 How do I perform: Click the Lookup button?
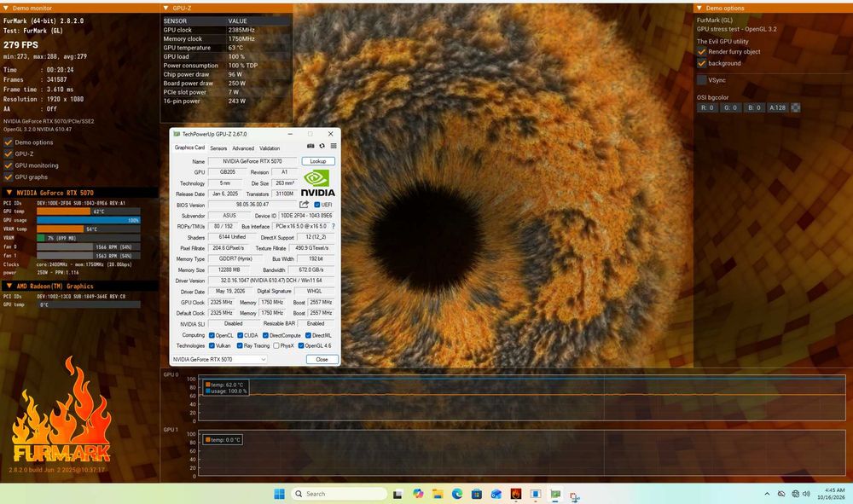[318, 161]
